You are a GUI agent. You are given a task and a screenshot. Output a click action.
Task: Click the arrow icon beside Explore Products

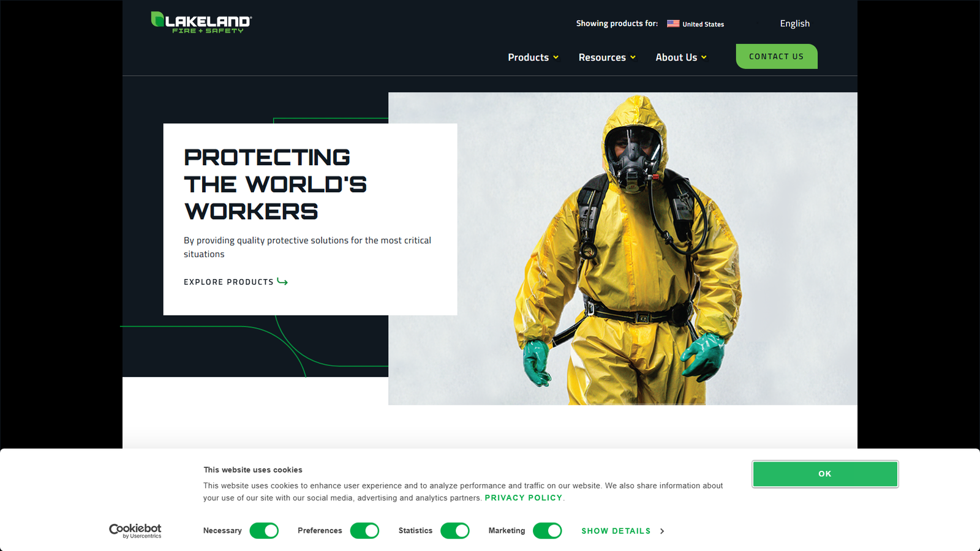[283, 282]
